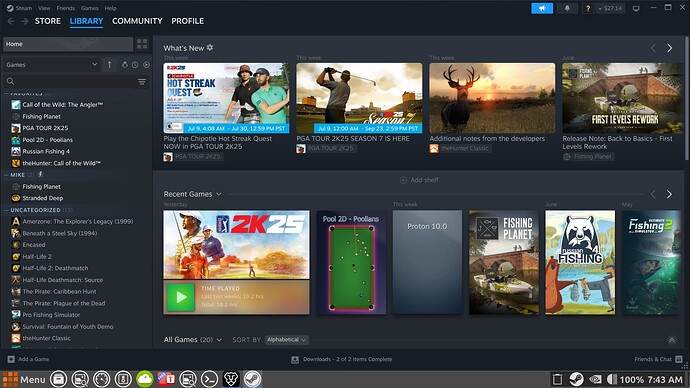This screenshot has width=690, height=388.
Task: Open the Recent Games shelf dropdown
Action: pos(219,194)
